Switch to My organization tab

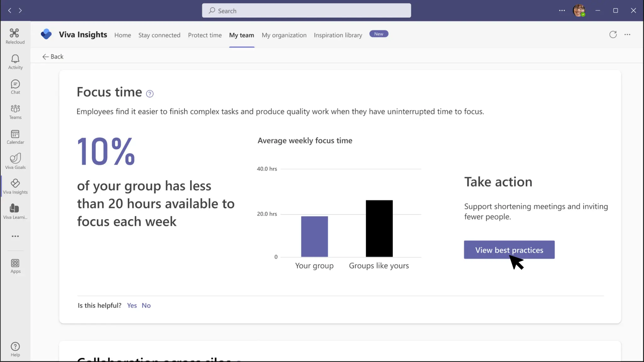[x=284, y=35]
